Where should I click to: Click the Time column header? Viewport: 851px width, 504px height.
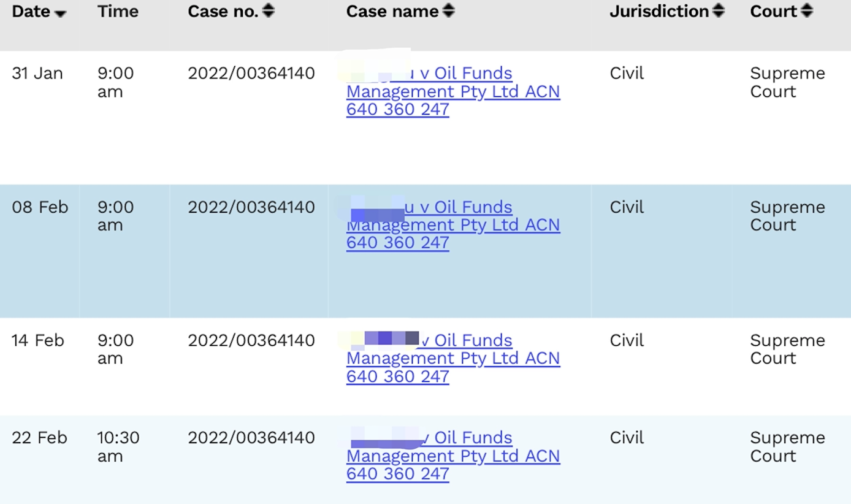click(118, 12)
